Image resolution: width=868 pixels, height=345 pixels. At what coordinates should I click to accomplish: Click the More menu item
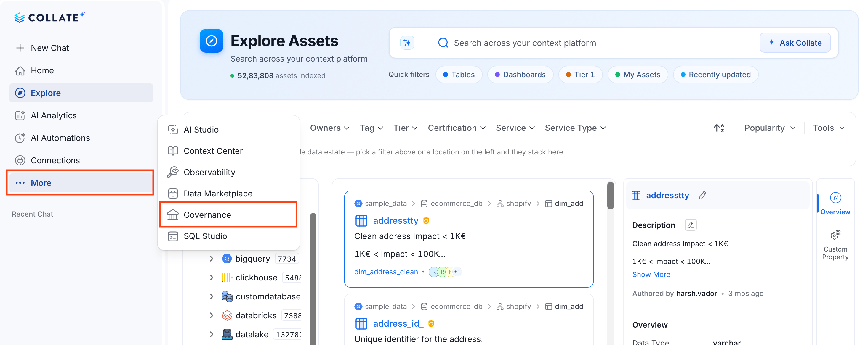81,183
